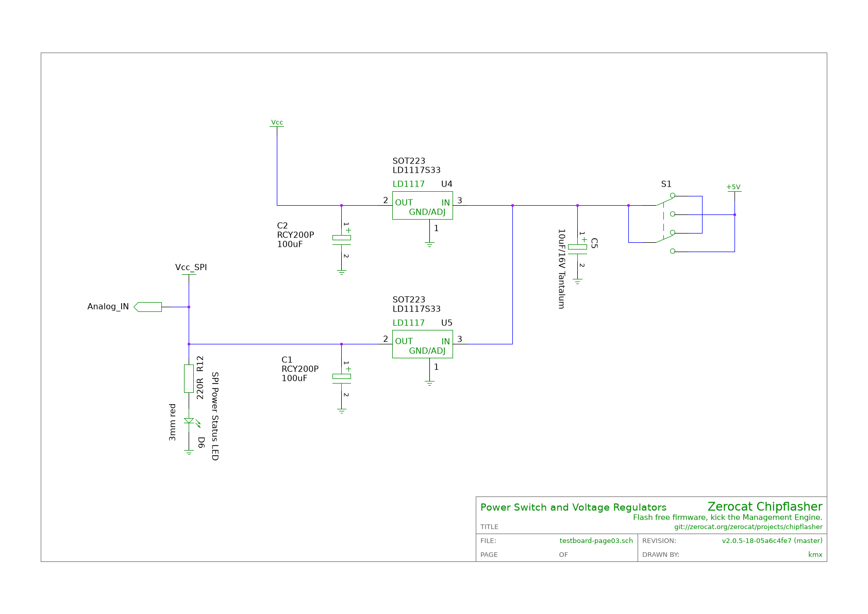Select the 'FILE:' field label

click(x=488, y=541)
